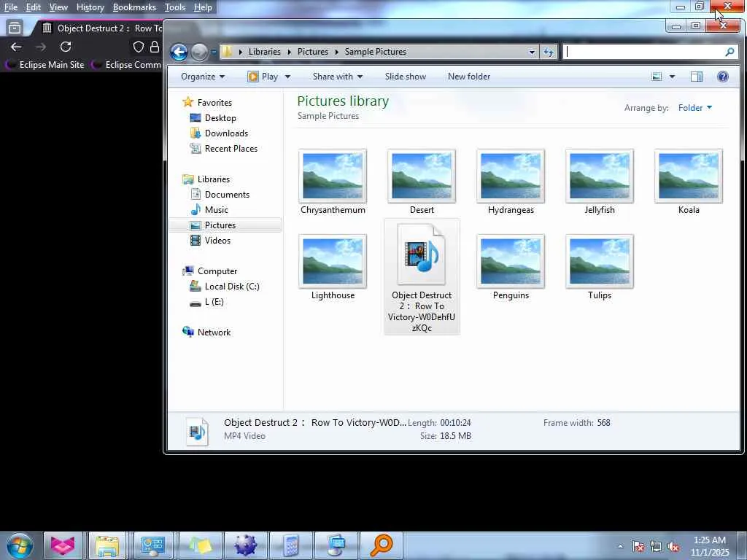Click the Explorer Back arrow button

pos(179,52)
